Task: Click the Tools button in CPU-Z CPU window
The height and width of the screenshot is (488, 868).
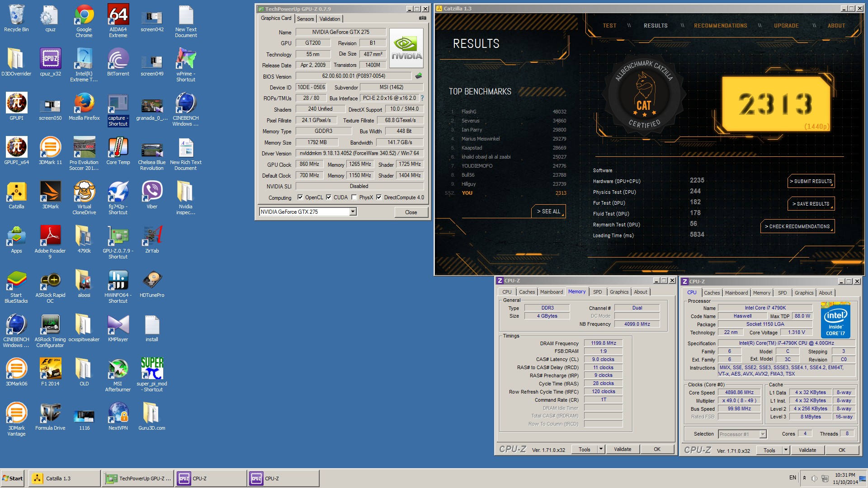Action: click(769, 450)
